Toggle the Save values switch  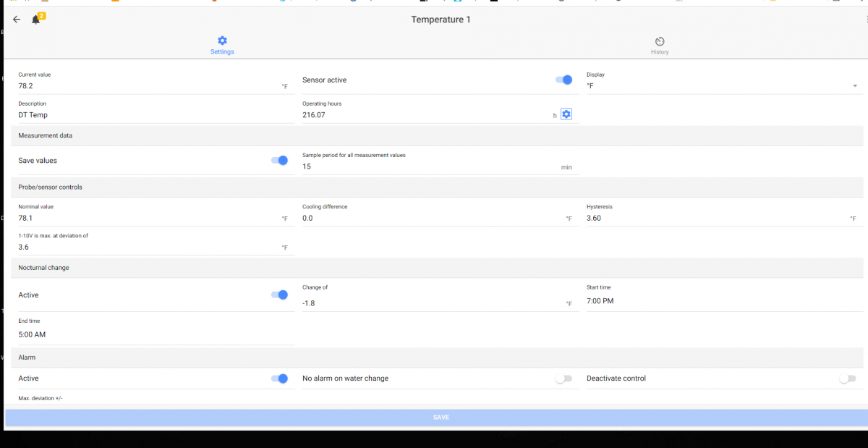279,160
